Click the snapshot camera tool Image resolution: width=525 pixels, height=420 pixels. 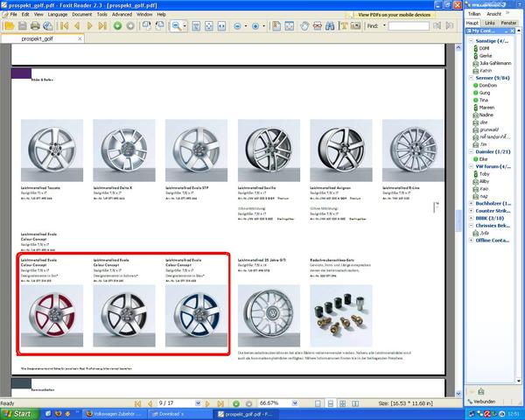tap(355, 25)
